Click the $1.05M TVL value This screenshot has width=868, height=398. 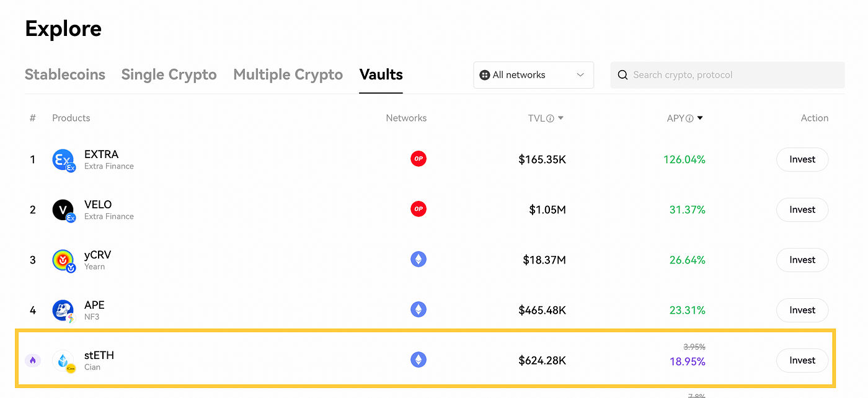547,210
